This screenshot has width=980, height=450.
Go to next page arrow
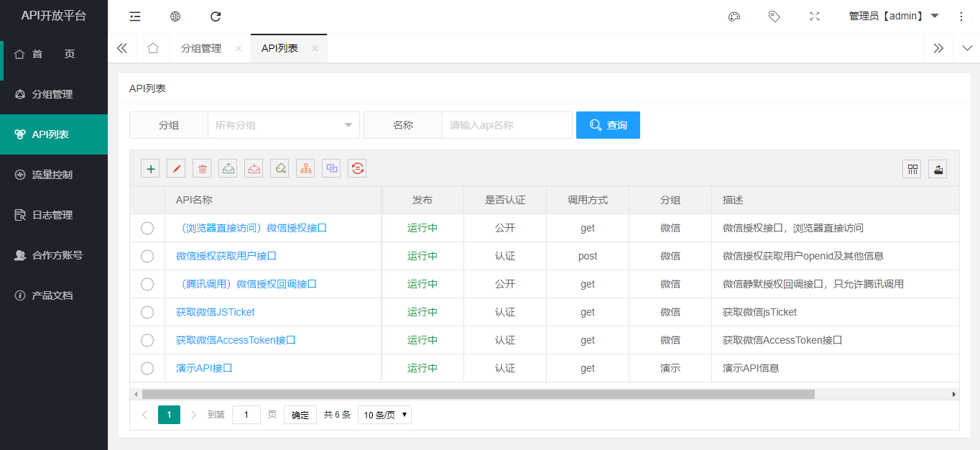tap(193, 415)
